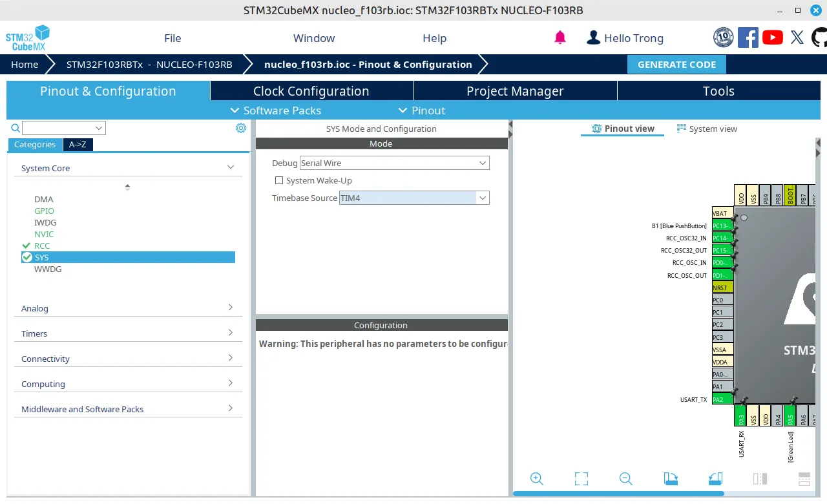
Task: Click the search magnifier icon
Action: [x=16, y=128]
